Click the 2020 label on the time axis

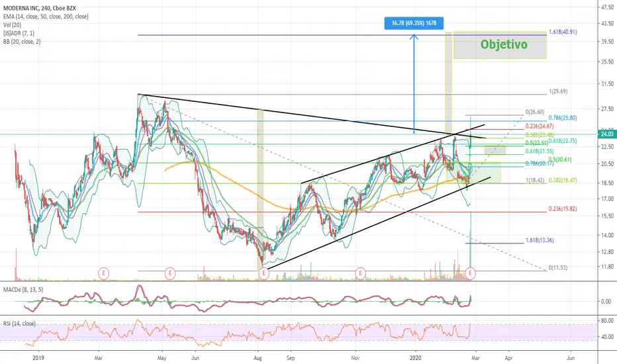pos(416,357)
